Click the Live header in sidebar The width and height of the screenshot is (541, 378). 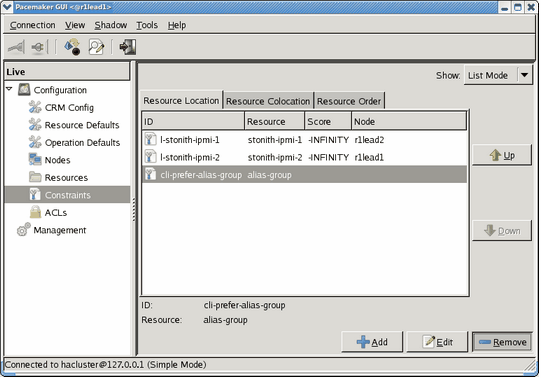[x=67, y=72]
